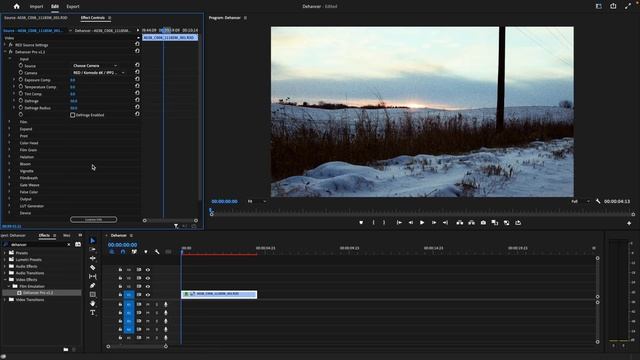Toggle the stopwatch for Defringe Radius
This screenshot has height=360, width=640.
21,107
